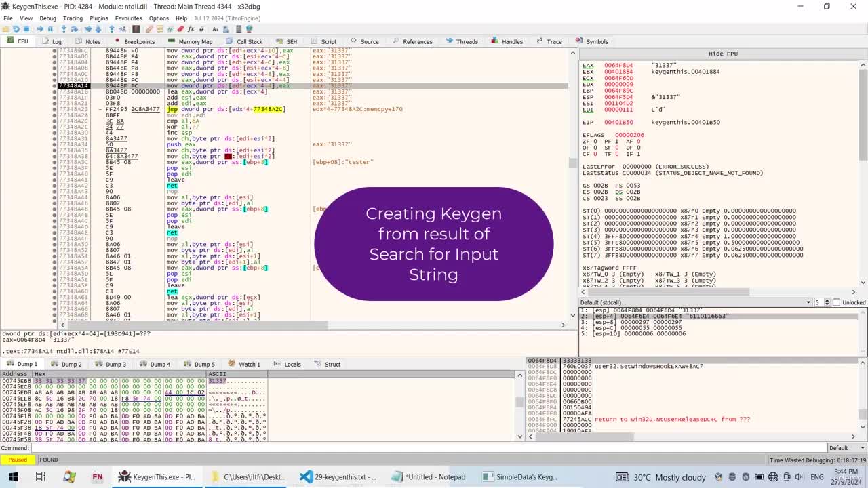868x488 pixels.
Task: Click the Step over toolbar icon
Action: 74,29
